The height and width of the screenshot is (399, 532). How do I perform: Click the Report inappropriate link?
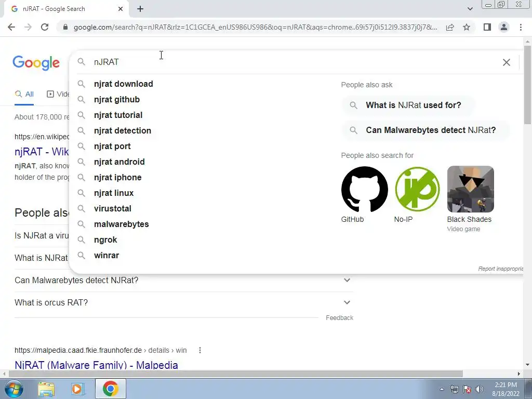click(x=500, y=269)
